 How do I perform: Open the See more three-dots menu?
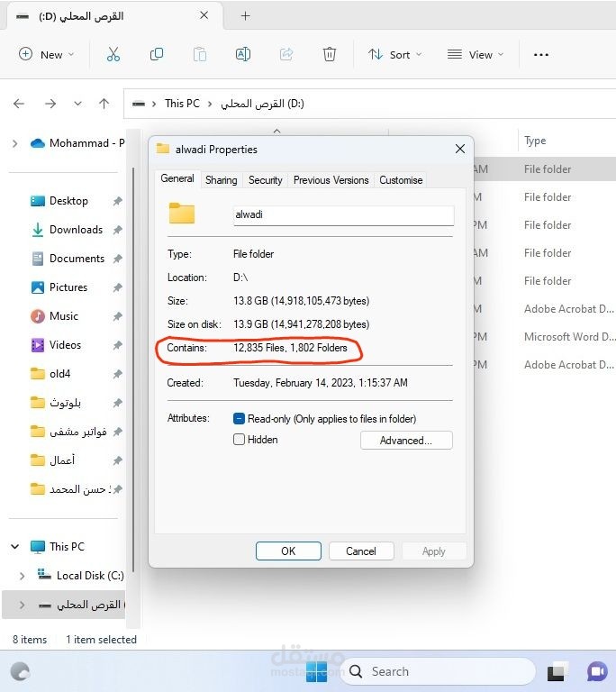click(x=541, y=55)
